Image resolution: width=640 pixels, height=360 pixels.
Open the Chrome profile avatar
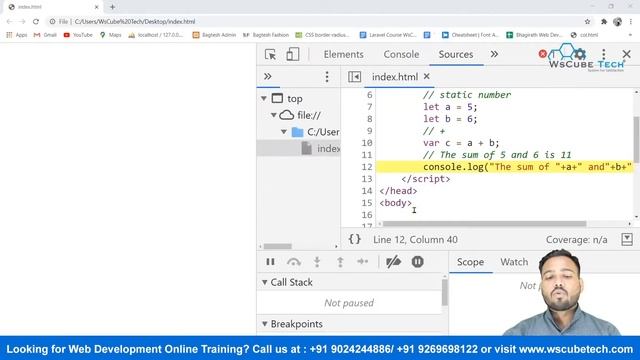pos(618,22)
